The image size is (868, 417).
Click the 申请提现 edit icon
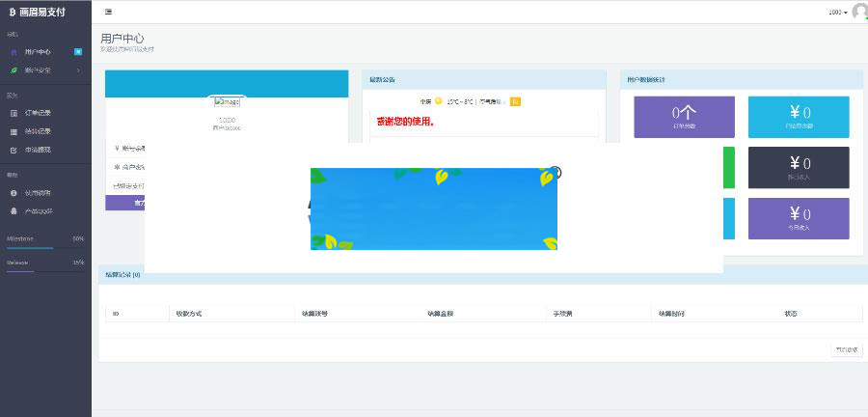(x=14, y=150)
